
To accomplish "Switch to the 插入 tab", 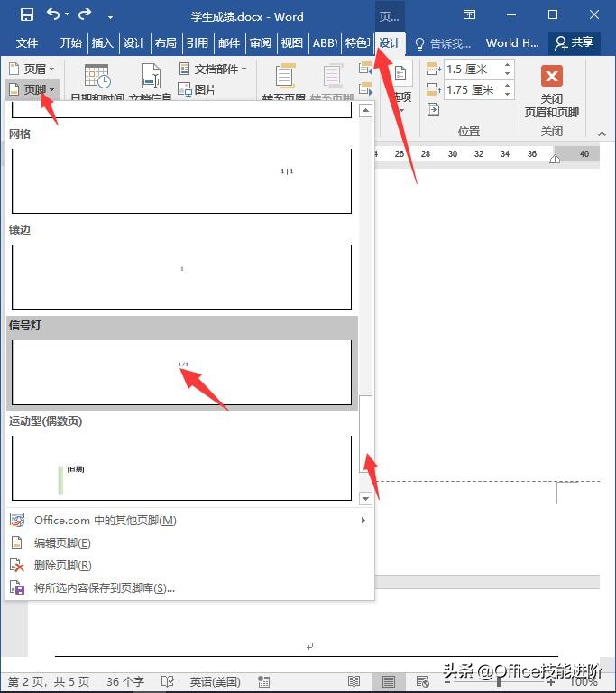I will [103, 43].
